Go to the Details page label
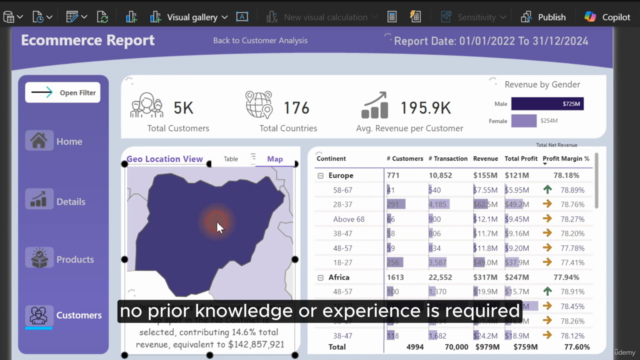The height and width of the screenshot is (360, 640). (71, 202)
